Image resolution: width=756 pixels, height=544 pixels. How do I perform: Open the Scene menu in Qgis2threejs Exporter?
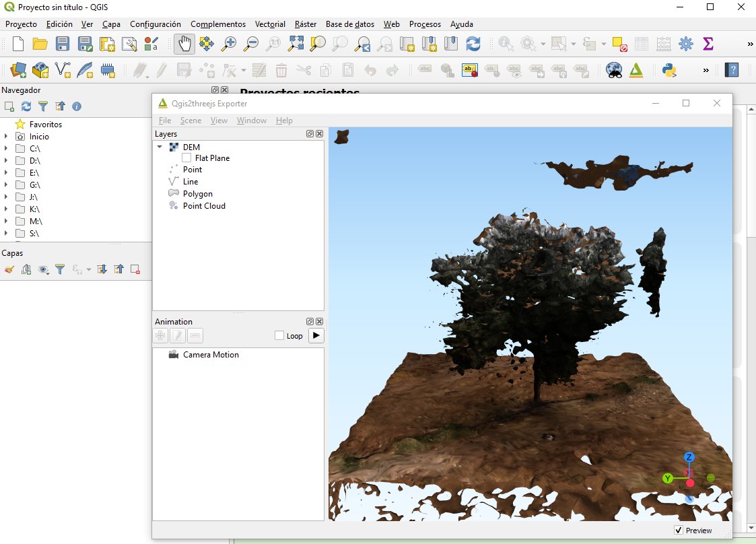click(x=191, y=121)
